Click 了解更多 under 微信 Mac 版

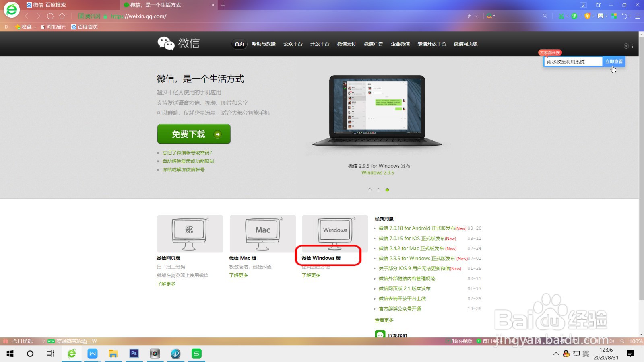coord(239,275)
